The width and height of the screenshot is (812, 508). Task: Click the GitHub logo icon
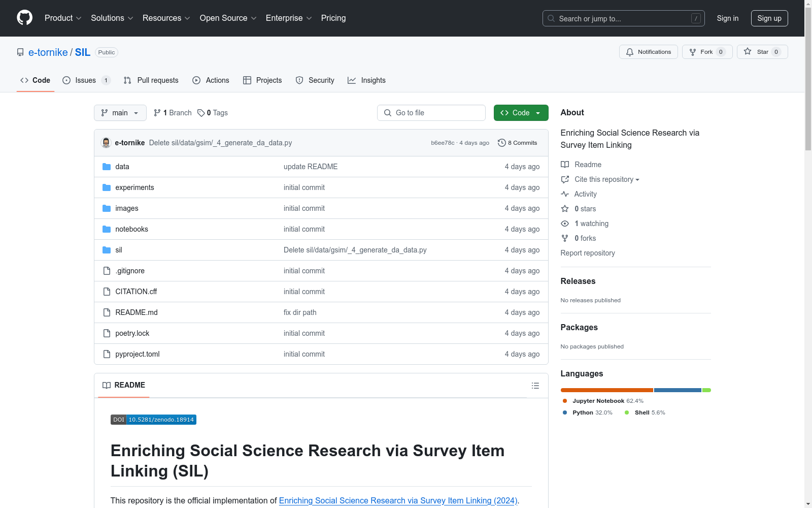[x=24, y=18]
